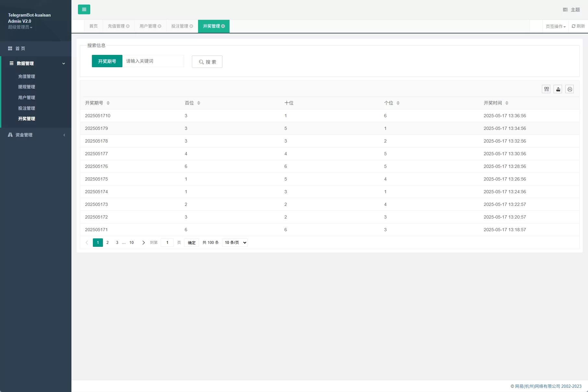Viewport: 588px width, 392px height.
Task: Go to next page arrow
Action: click(144, 243)
